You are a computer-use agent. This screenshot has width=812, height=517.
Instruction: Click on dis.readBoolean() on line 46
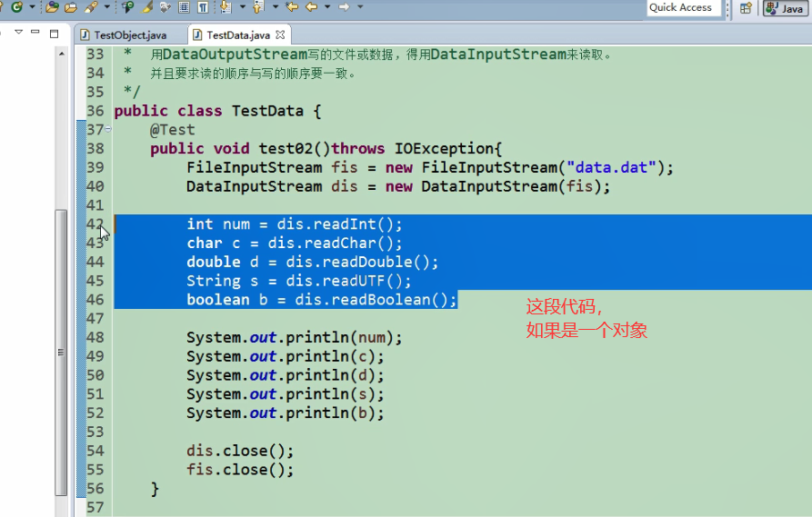(371, 300)
